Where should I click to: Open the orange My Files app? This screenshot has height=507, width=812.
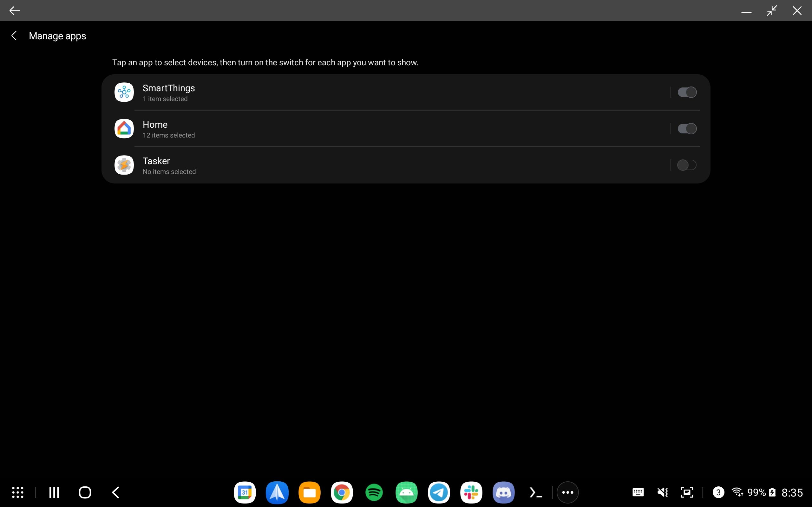pyautogui.click(x=309, y=492)
